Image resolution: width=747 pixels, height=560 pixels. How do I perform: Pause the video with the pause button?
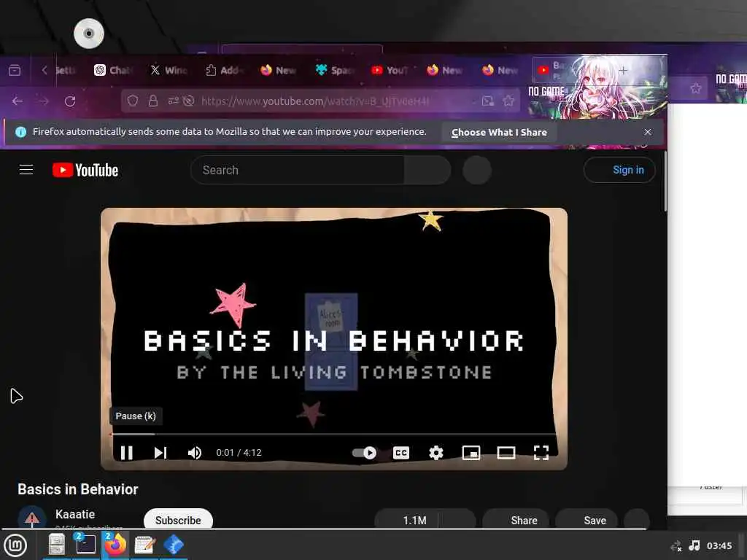tap(127, 452)
